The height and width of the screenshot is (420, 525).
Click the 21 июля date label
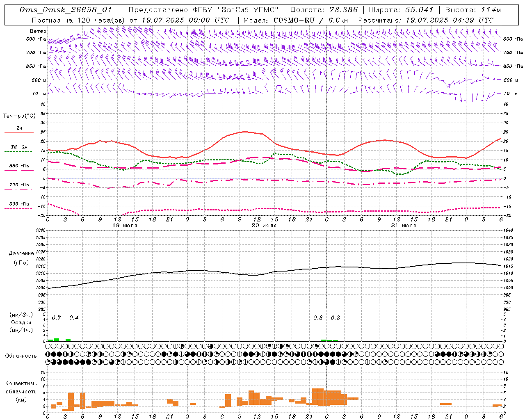point(404,226)
